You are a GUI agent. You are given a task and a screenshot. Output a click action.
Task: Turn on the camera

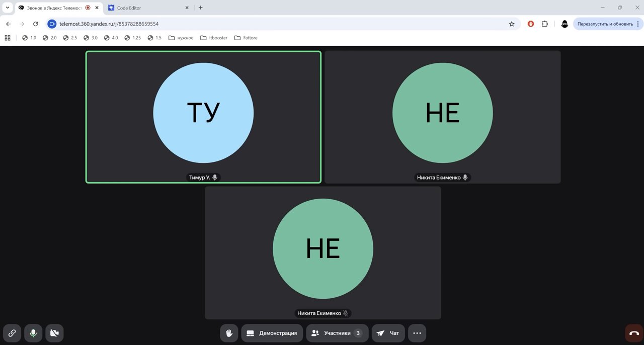[x=54, y=333]
